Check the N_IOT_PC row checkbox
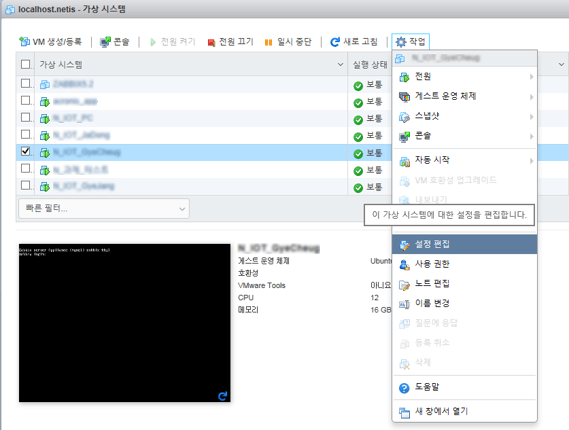This screenshot has height=430, width=569. [x=25, y=117]
